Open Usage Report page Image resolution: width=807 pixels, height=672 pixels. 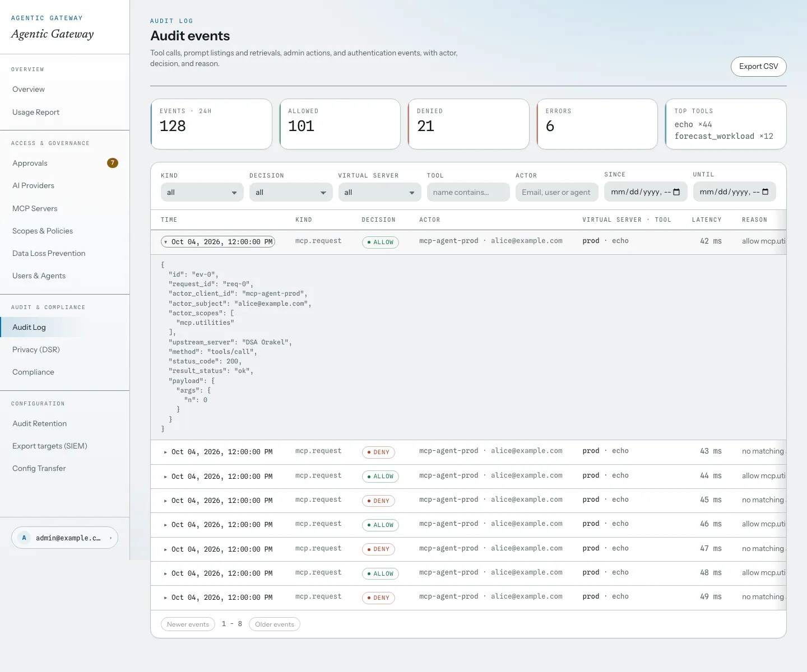pos(65,112)
